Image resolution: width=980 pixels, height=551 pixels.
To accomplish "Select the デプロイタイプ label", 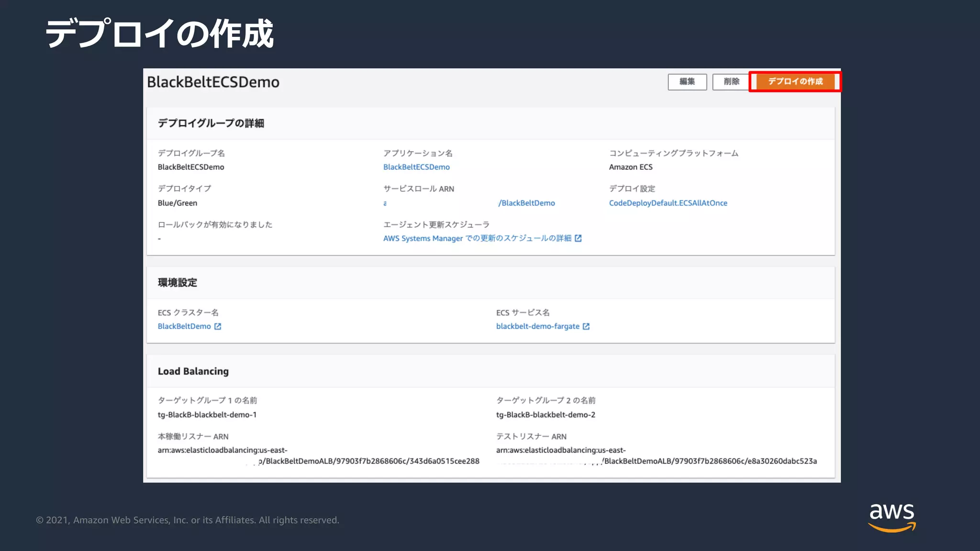I will tap(184, 188).
